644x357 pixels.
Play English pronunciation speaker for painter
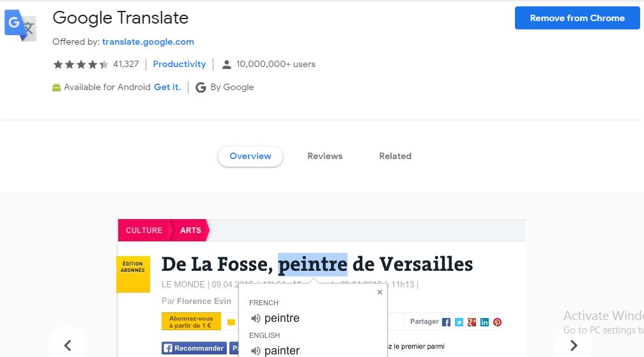(256, 351)
